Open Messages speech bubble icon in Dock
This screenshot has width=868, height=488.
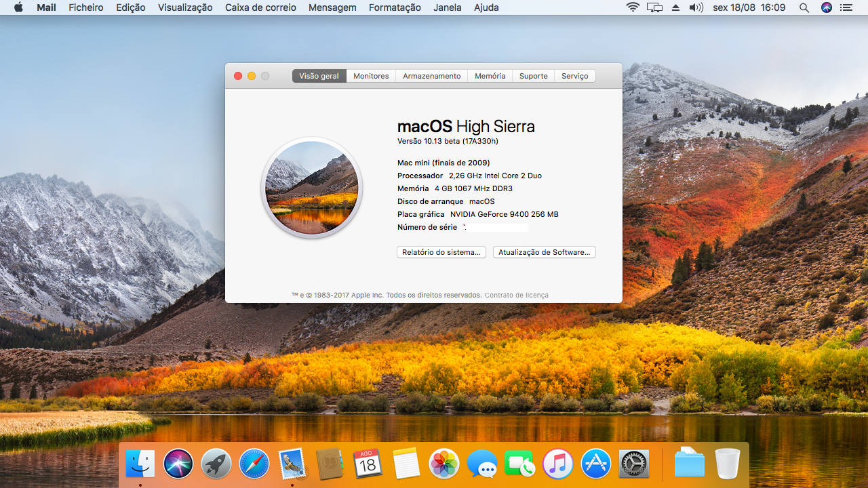pyautogui.click(x=482, y=464)
